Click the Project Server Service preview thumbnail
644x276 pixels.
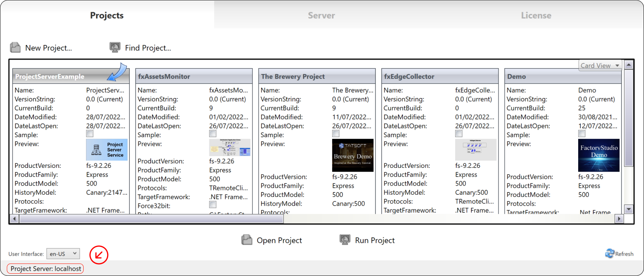(107, 150)
